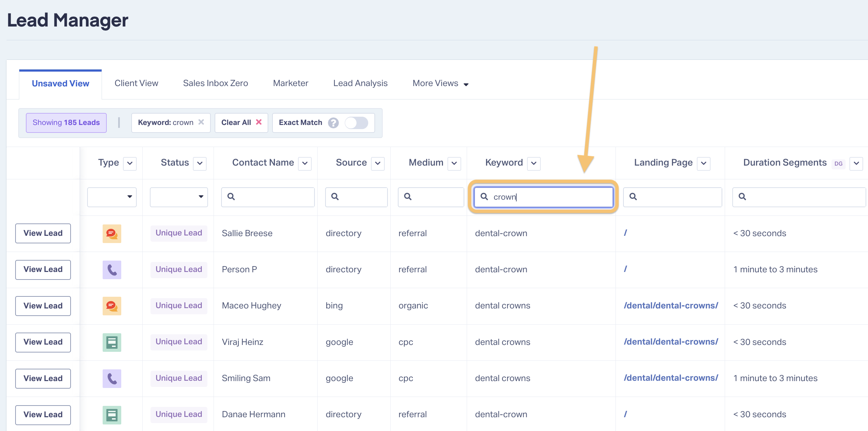The height and width of the screenshot is (431, 868).
Task: Click the name Danae Hermann
Action: tap(254, 414)
